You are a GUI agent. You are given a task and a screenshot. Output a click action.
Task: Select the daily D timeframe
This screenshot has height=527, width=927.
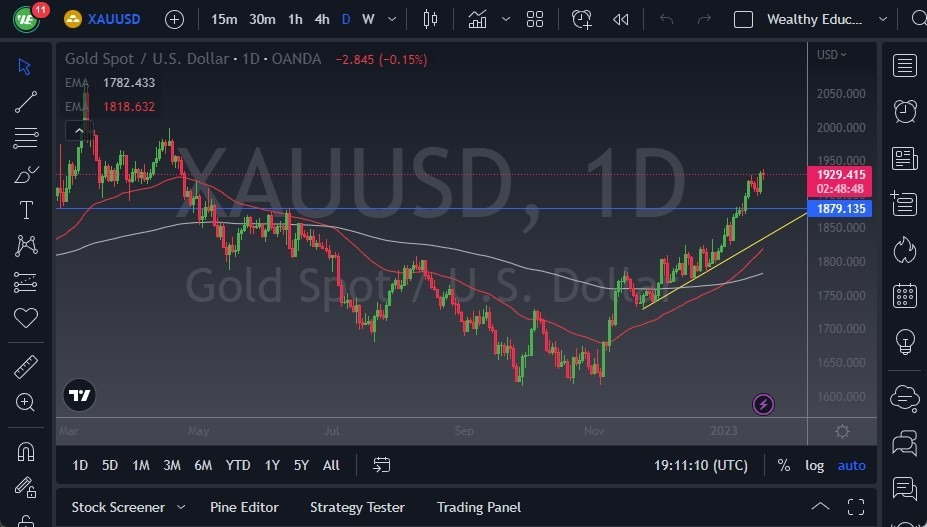(346, 20)
